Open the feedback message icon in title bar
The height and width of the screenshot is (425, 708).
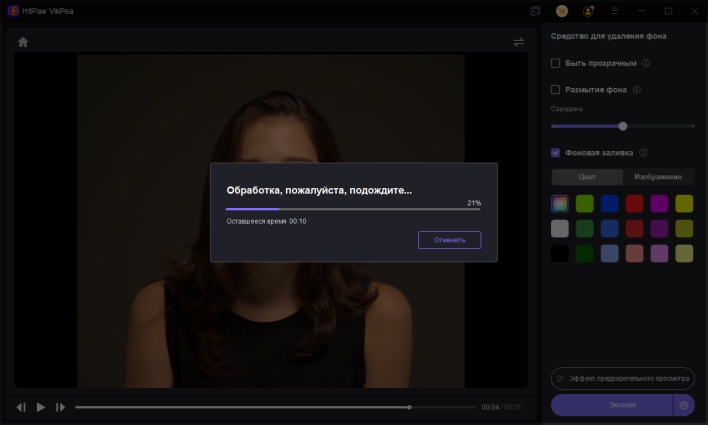click(535, 11)
